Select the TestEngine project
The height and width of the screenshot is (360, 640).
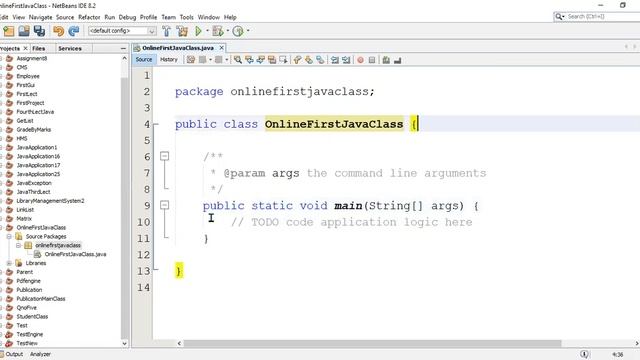29,334
